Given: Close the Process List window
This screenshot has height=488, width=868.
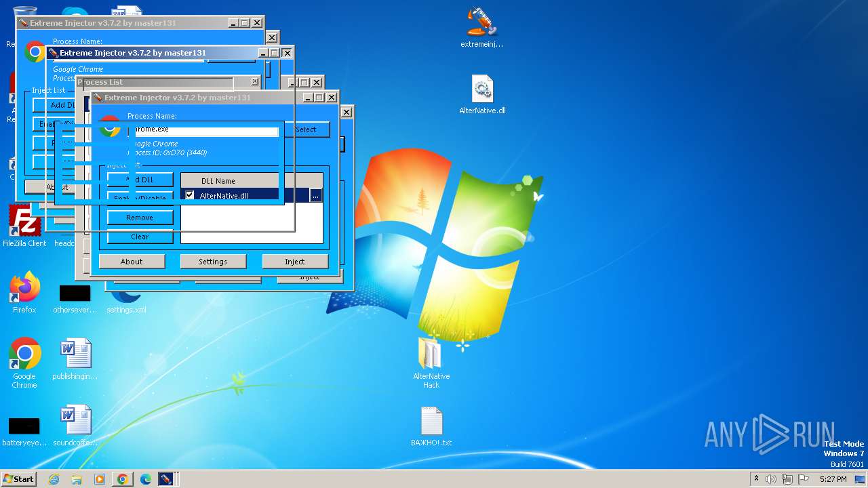Looking at the screenshot, I should [x=254, y=82].
